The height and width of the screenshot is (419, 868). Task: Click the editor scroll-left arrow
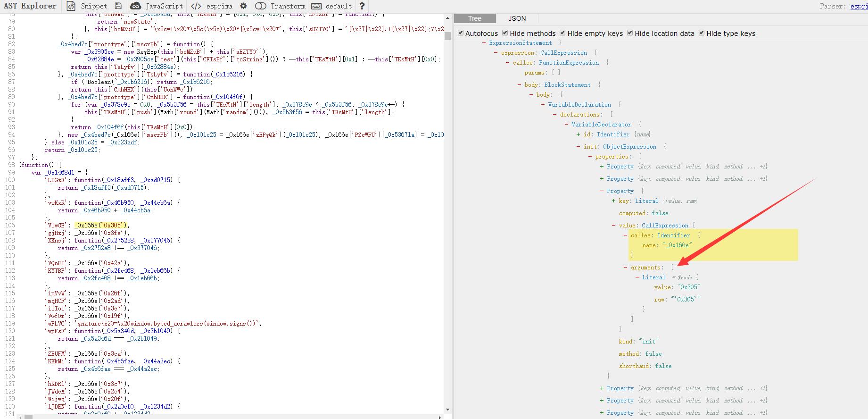(x=20, y=417)
